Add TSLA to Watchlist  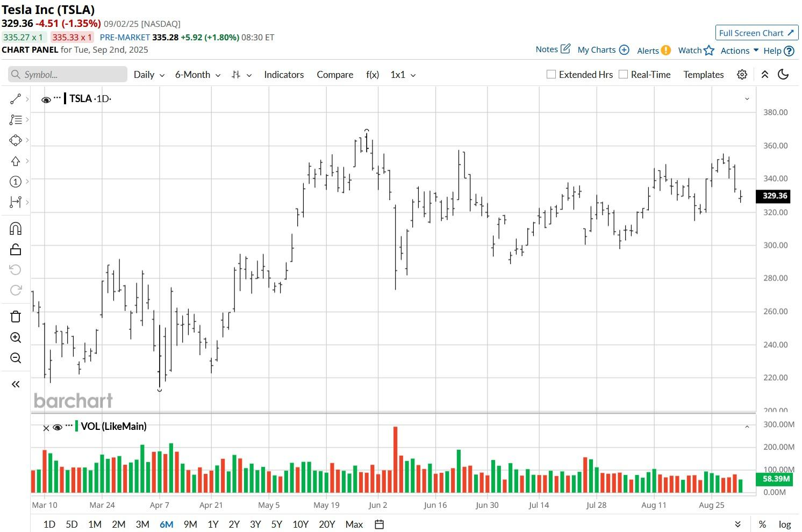[x=696, y=51]
